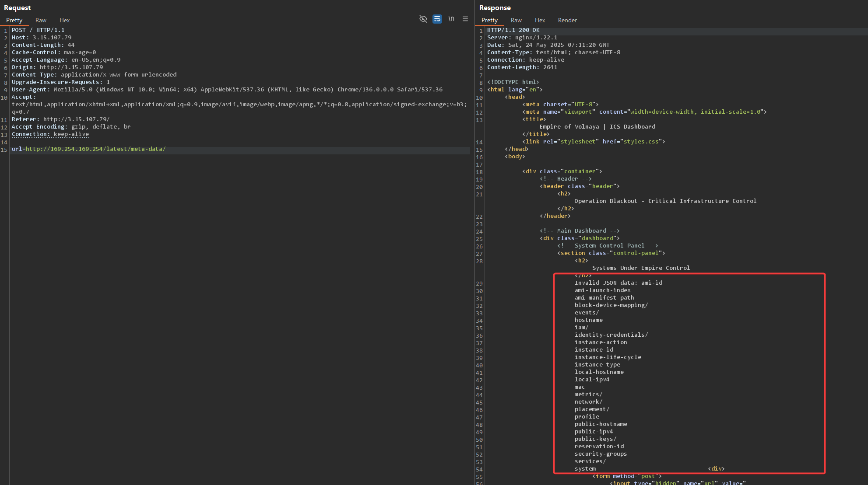Viewport: 868px width, 485px height.
Task: Click the stylesheet link tag line in response
Action: [594, 142]
